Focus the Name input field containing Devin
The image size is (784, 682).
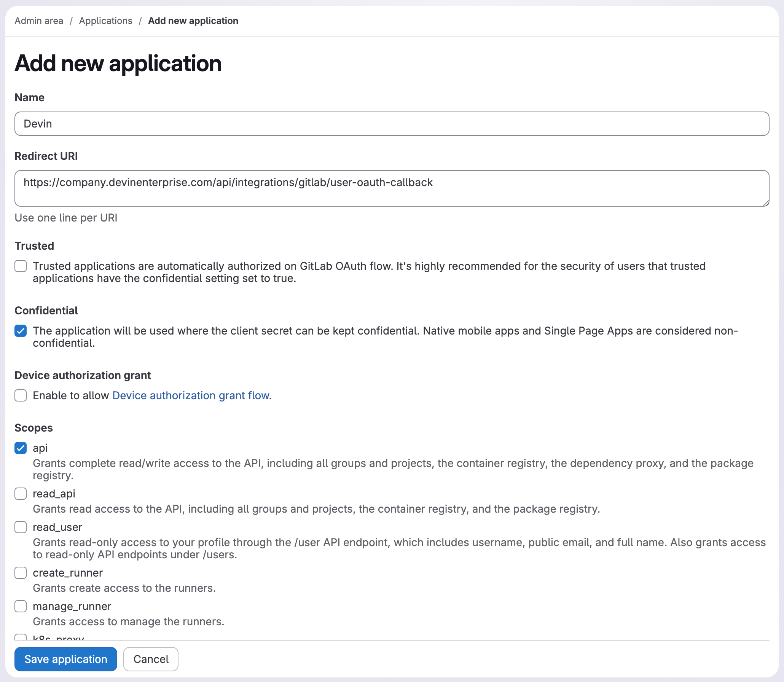tap(392, 124)
